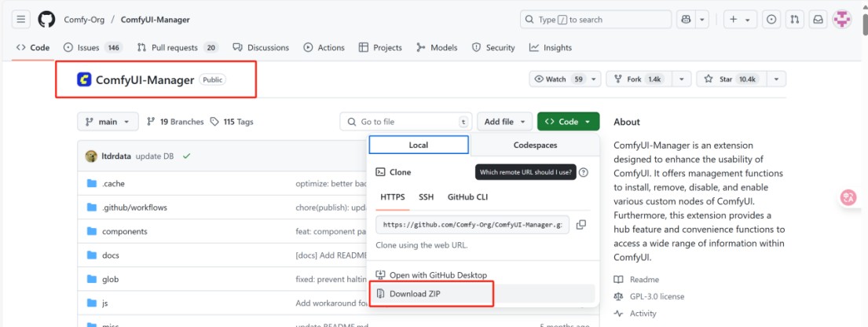Open the GPL-3.0 license link
This screenshot has height=327, width=868.
coord(650,296)
